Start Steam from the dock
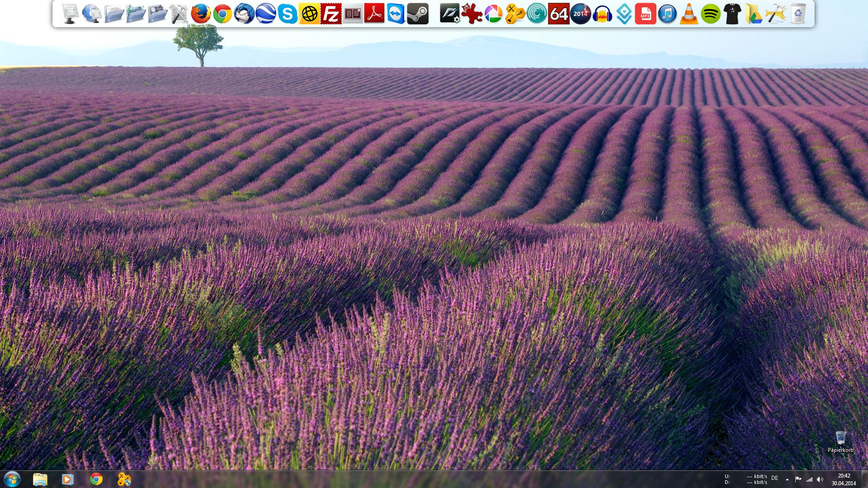 [418, 14]
